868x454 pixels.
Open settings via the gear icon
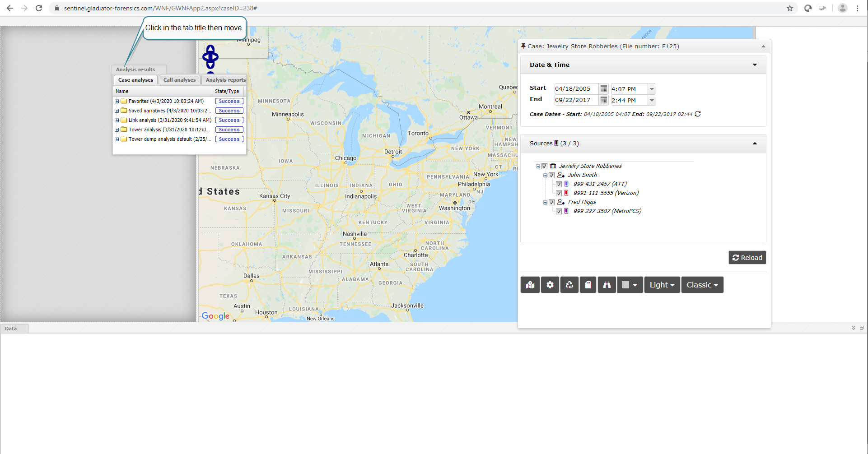550,285
